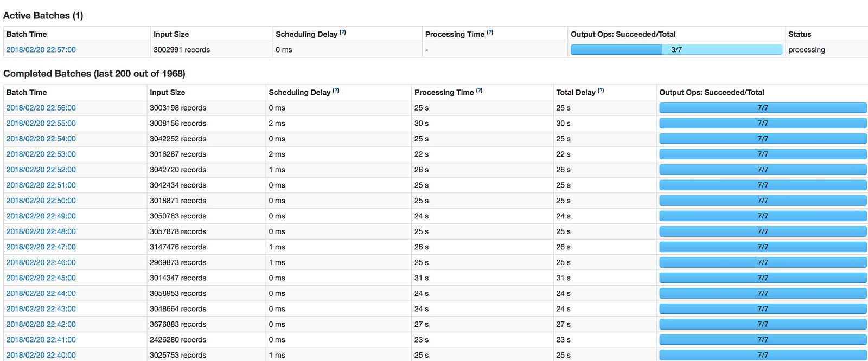Open batch 2018/02/20 22:42:00 link

[x=41, y=324]
